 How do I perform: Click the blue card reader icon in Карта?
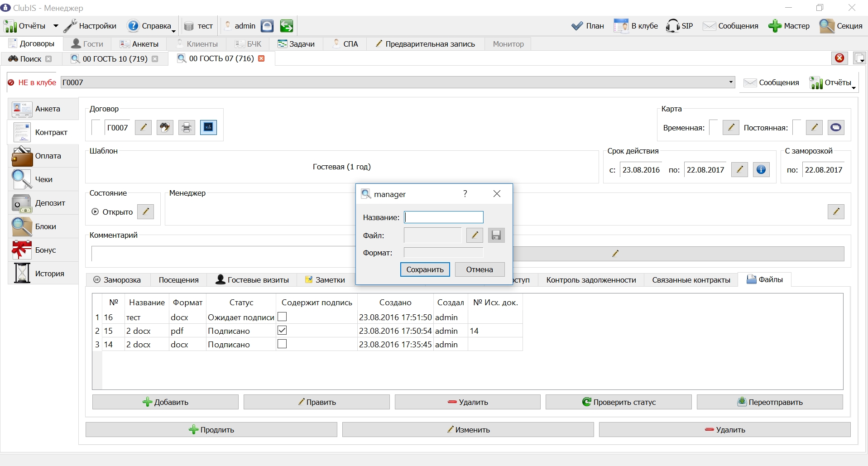click(x=836, y=127)
